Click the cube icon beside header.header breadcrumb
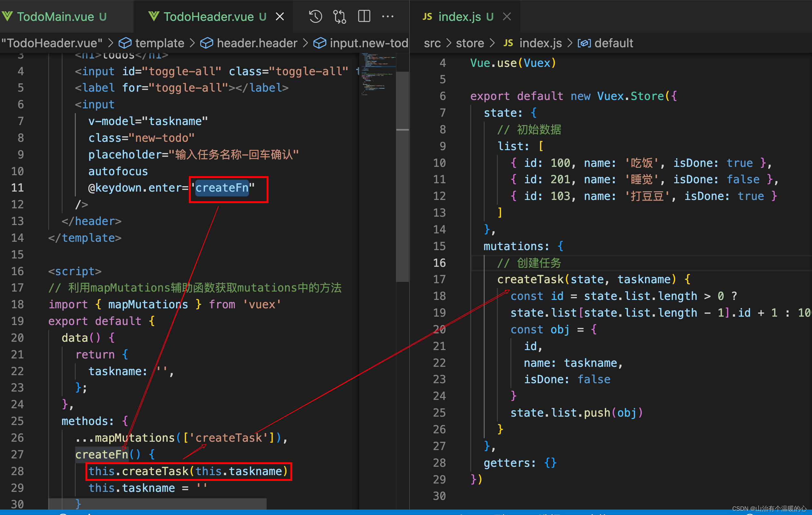 click(206, 43)
